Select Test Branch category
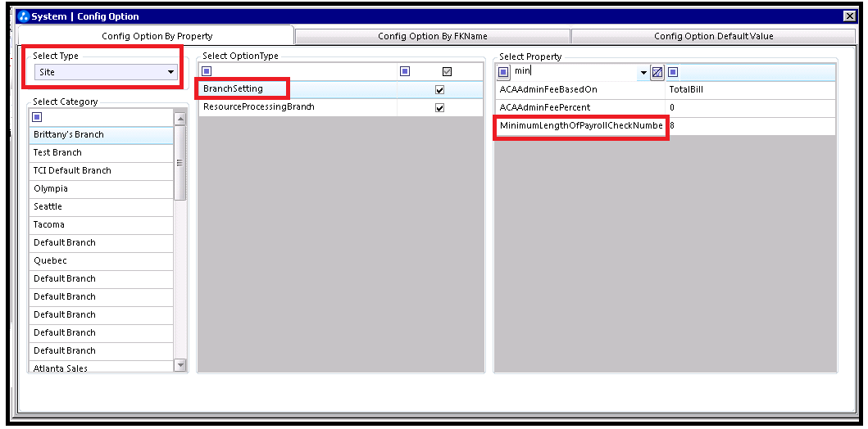Viewport: 868px width, 429px height. point(102,152)
